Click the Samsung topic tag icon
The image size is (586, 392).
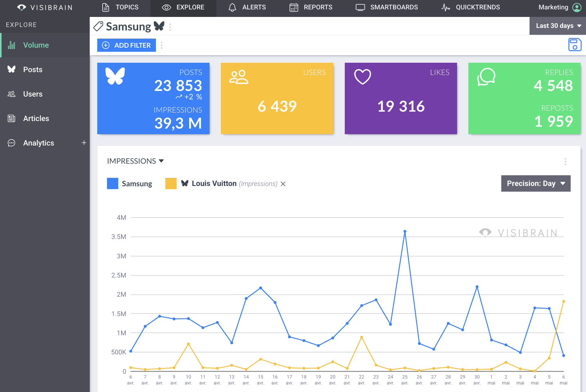tap(99, 26)
